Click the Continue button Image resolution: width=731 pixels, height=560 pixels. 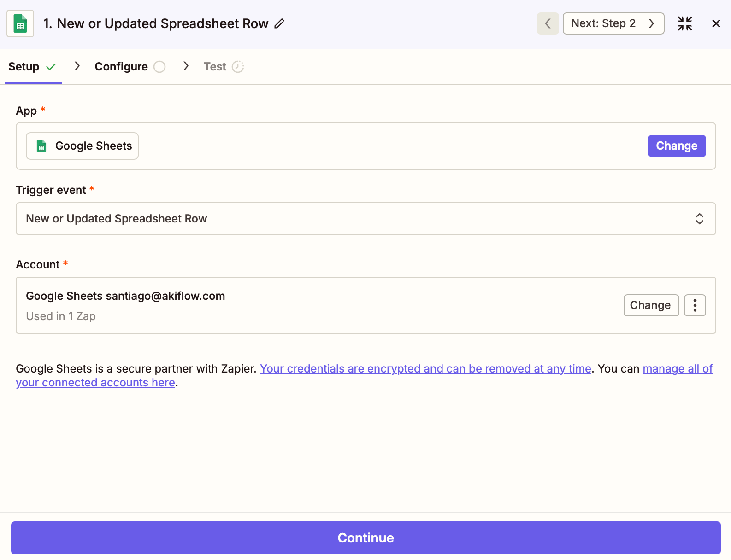click(366, 538)
